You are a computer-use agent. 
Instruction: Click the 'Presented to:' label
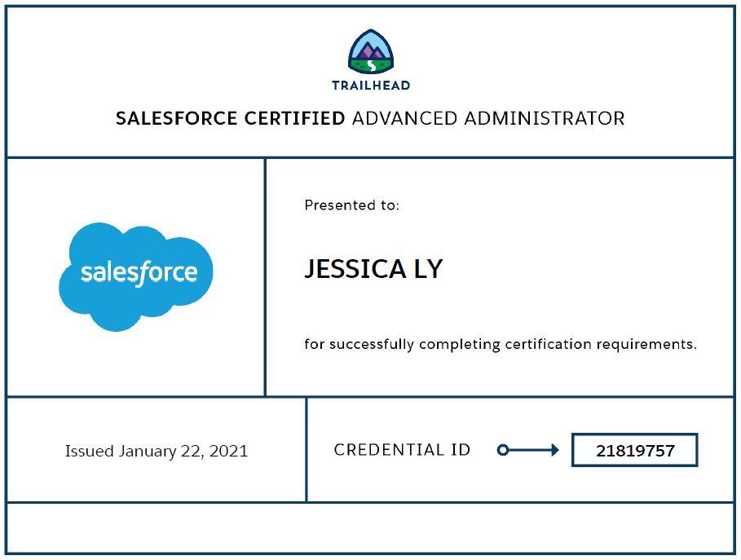(x=351, y=205)
